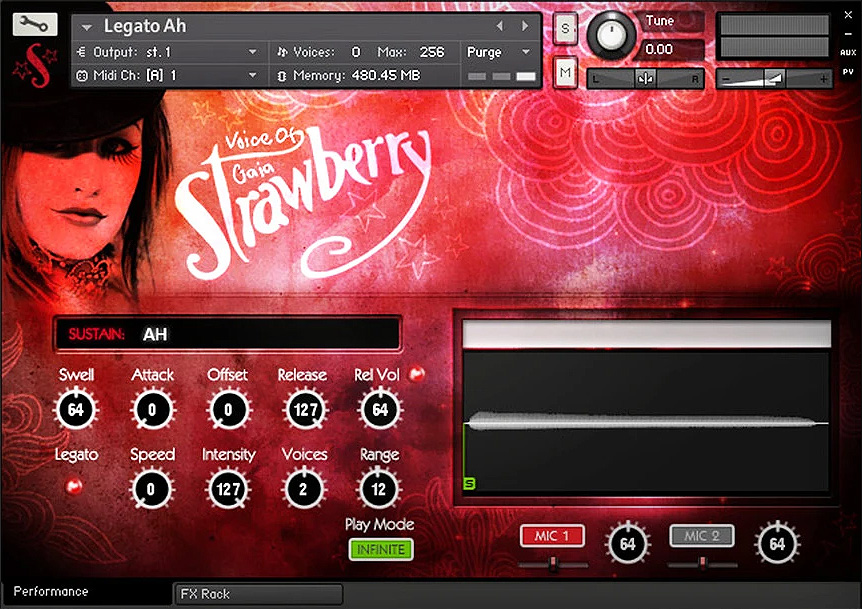Viewport: 862px width, 609px height.
Task: Select next instrument preset arrow
Action: coord(525,26)
